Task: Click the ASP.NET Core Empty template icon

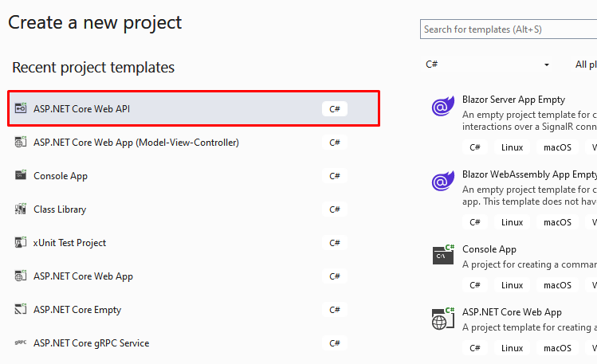Action: pyautogui.click(x=21, y=309)
